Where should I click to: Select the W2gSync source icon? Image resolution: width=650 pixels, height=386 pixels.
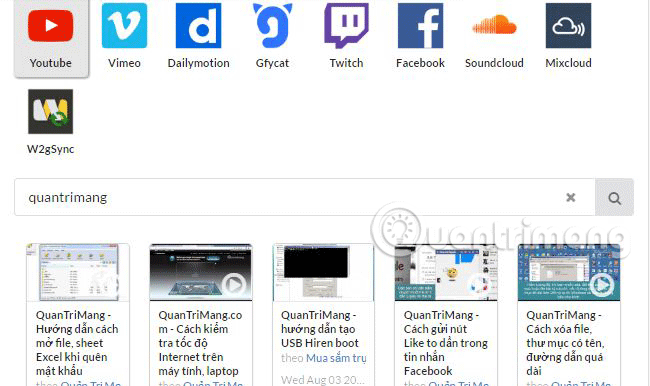(x=51, y=112)
